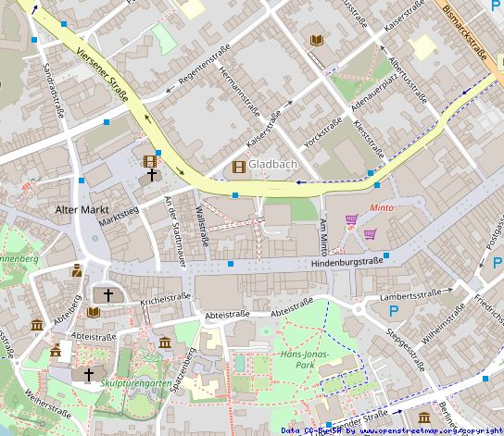Select the statue bust icon near Alter Markt
504x436 pixels.
tap(77, 270)
